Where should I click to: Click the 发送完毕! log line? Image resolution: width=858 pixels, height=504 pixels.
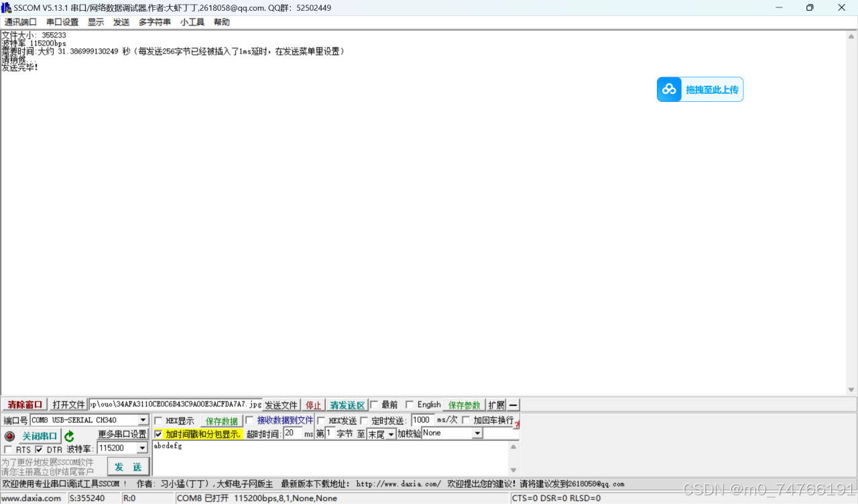20,68
